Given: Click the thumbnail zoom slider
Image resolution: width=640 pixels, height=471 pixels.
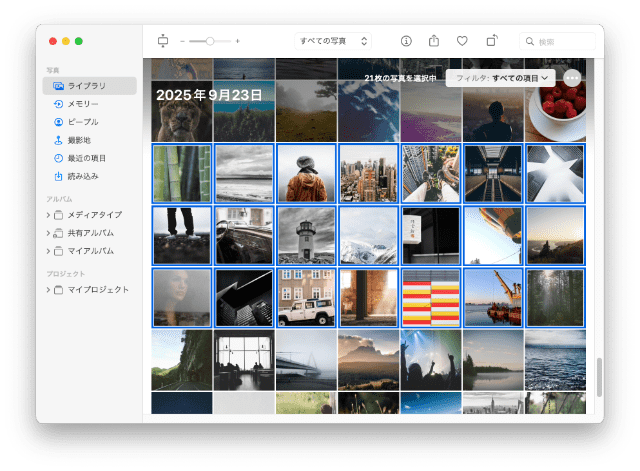Looking at the screenshot, I should click(x=209, y=41).
